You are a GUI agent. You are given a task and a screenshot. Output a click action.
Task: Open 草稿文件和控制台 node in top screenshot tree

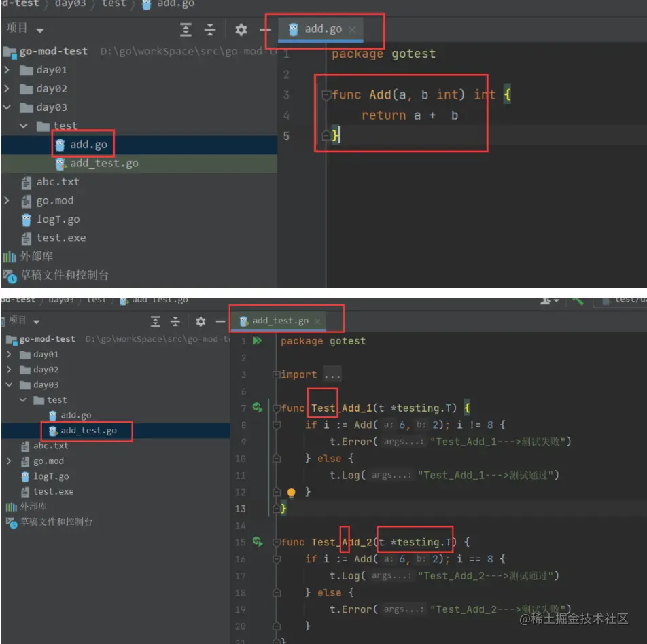coord(56,275)
